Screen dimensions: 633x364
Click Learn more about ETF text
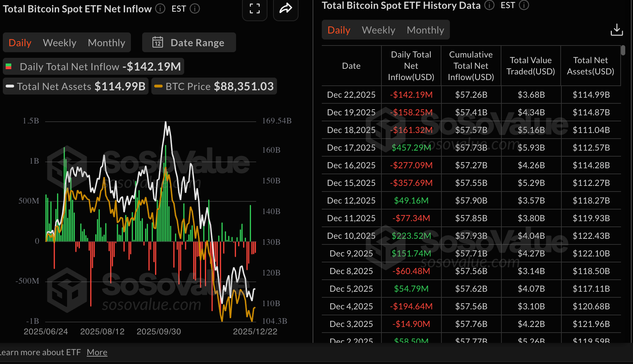tap(41, 352)
